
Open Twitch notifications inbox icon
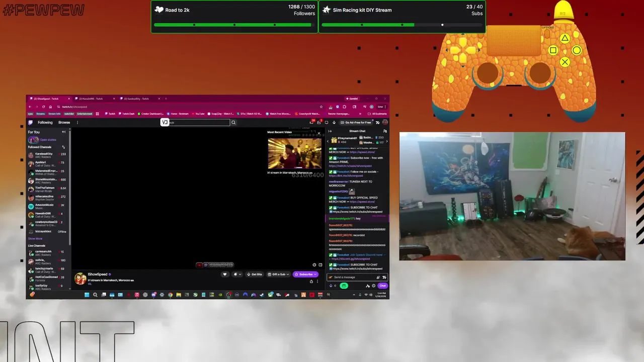319,122
